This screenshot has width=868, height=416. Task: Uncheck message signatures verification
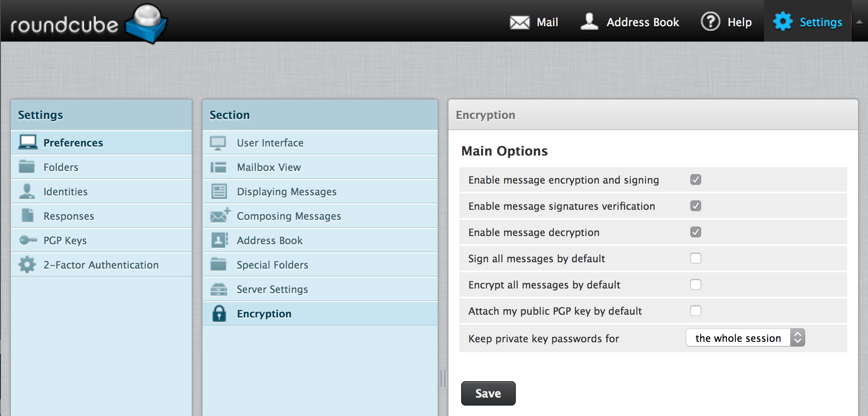[696, 206]
